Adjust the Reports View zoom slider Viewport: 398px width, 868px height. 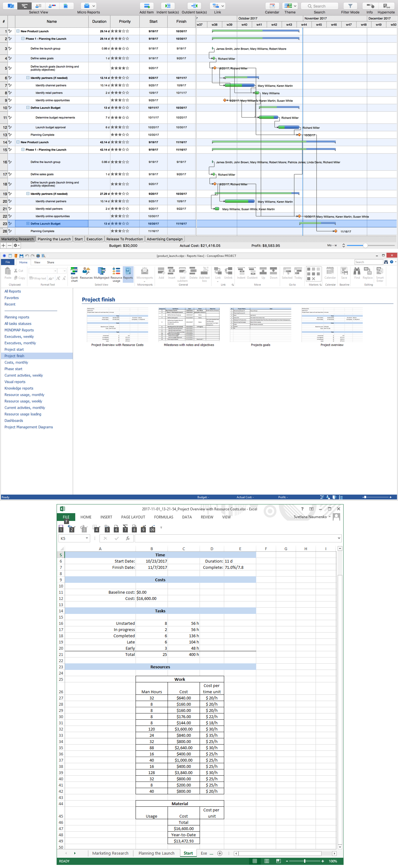click(x=365, y=497)
